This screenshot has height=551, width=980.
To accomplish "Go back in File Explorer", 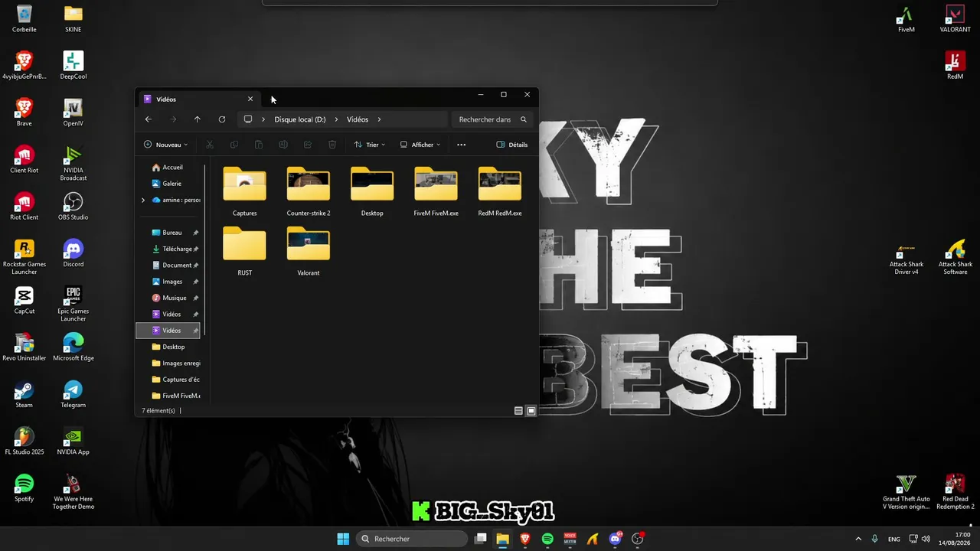I will pyautogui.click(x=149, y=119).
